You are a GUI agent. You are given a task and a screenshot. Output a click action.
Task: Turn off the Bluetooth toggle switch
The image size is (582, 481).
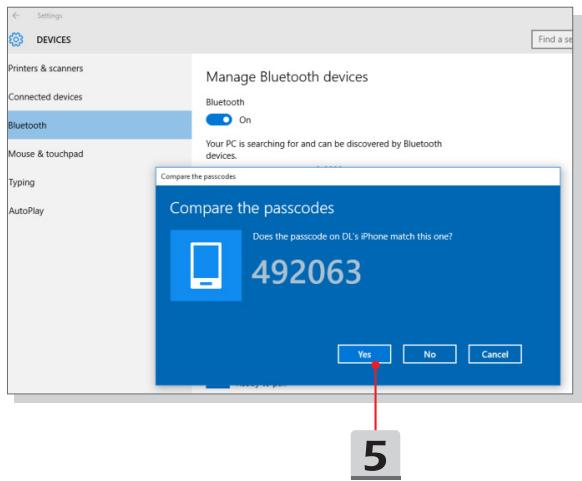click(219, 120)
